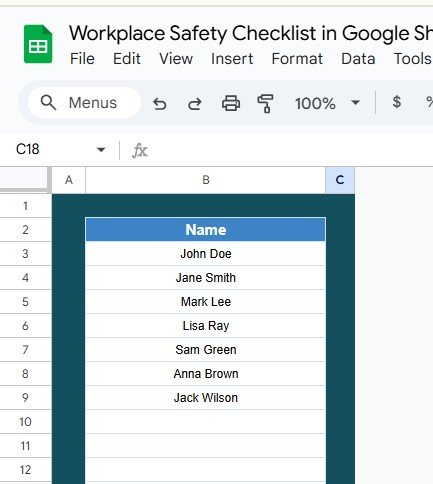Viewport: 433px width, 484px height.
Task: Open the View menu
Action: pos(176,59)
